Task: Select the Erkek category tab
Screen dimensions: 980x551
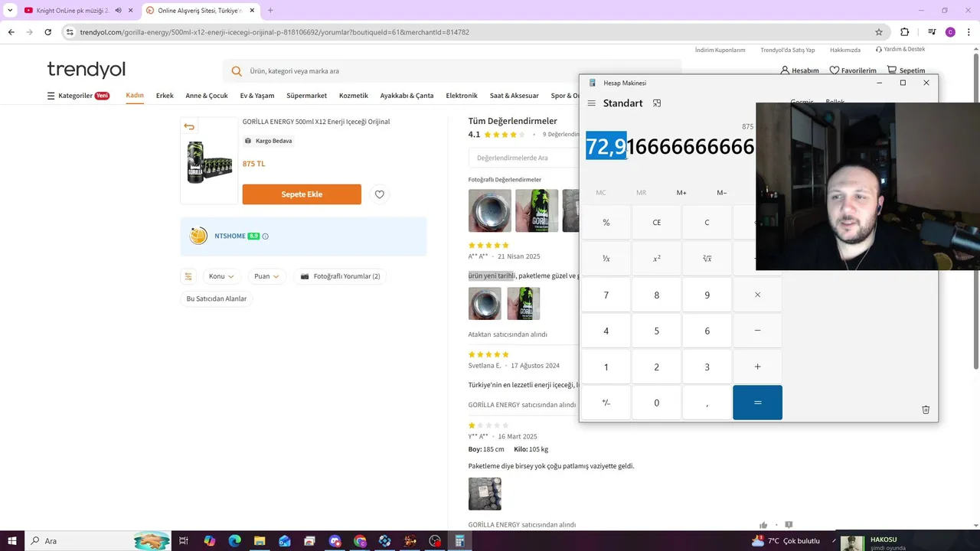Action: click(165, 96)
